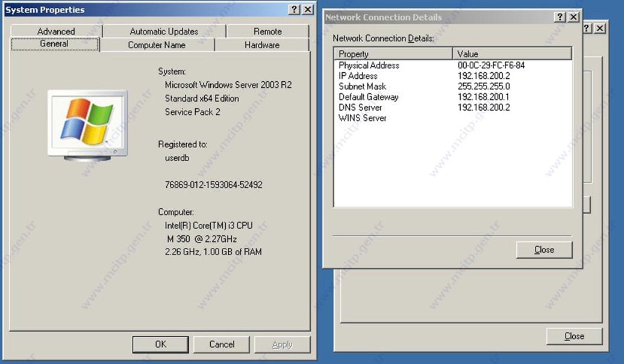This screenshot has height=364, width=624.
Task: Click the Intel(R) Core(TM) i3 CPU text
Action: coord(208,226)
